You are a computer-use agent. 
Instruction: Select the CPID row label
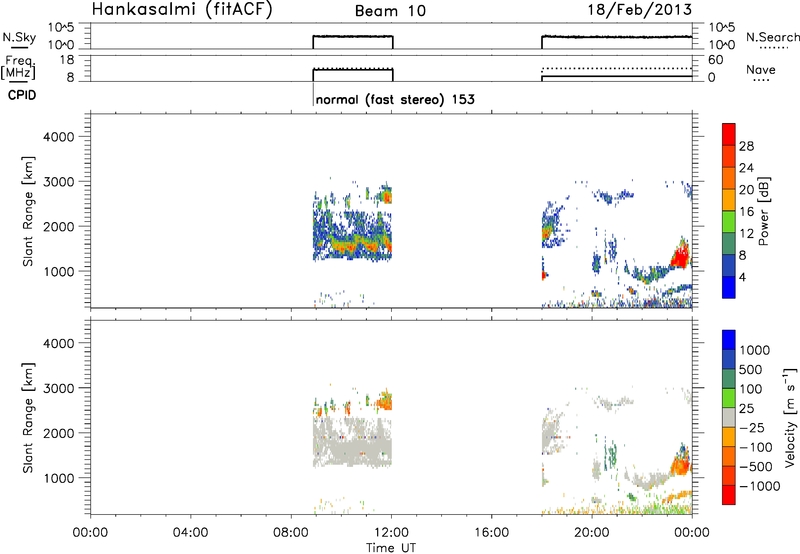(x=22, y=95)
